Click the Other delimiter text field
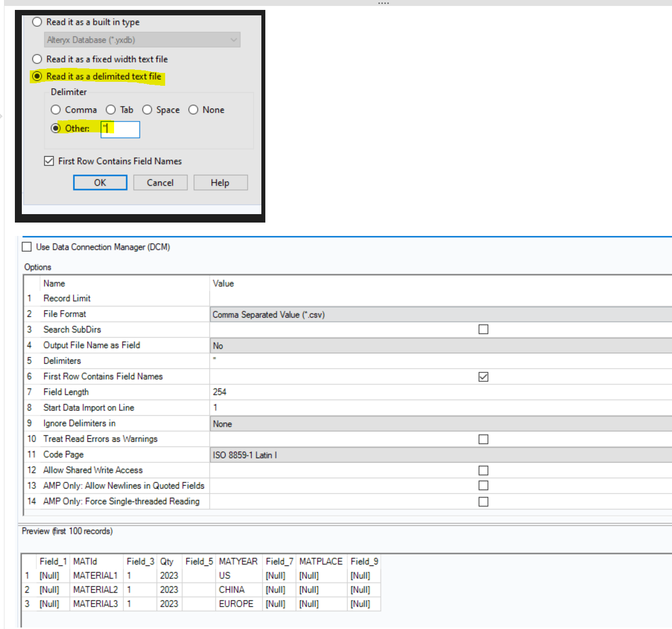The height and width of the screenshot is (629, 672). (120, 129)
